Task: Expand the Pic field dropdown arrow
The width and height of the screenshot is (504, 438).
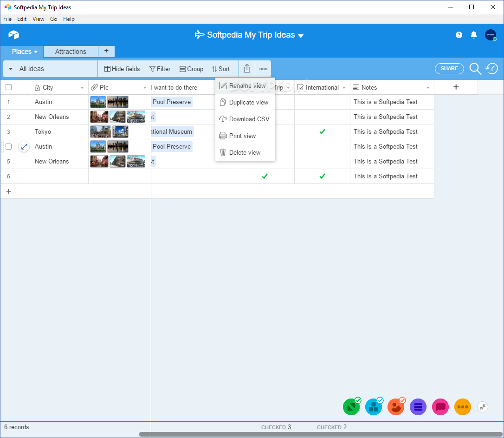Action: 145,87
